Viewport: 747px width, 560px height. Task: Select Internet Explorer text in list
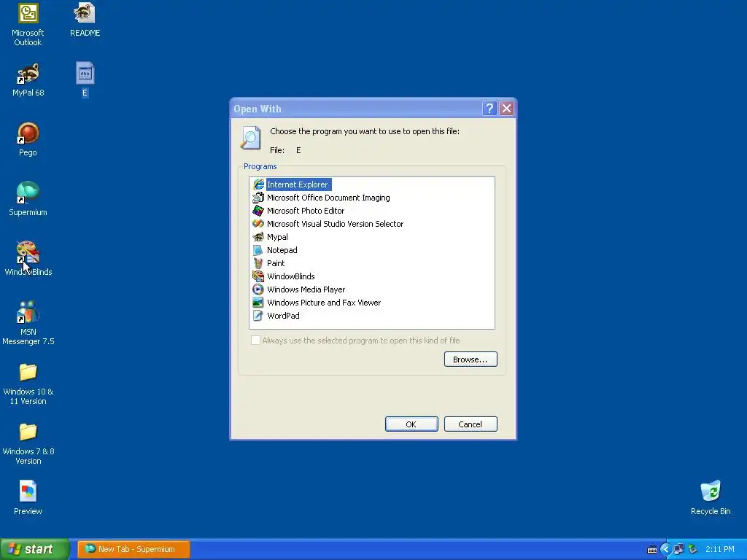[298, 184]
